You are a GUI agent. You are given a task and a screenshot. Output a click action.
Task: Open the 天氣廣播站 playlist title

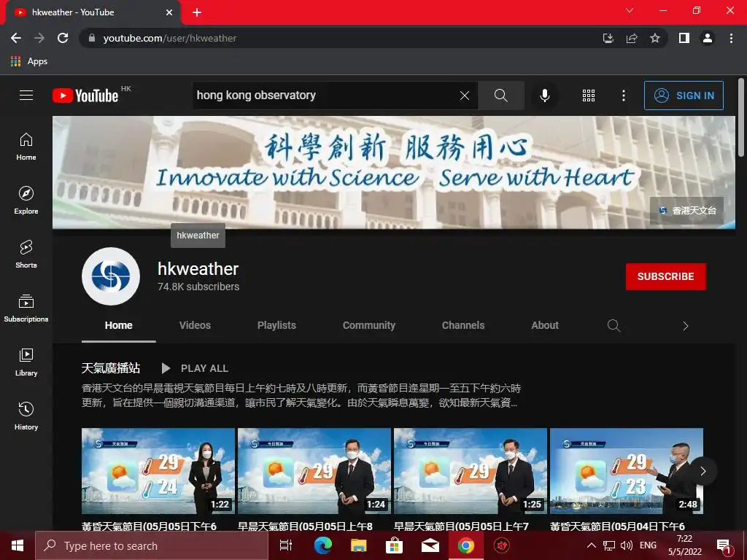(111, 368)
